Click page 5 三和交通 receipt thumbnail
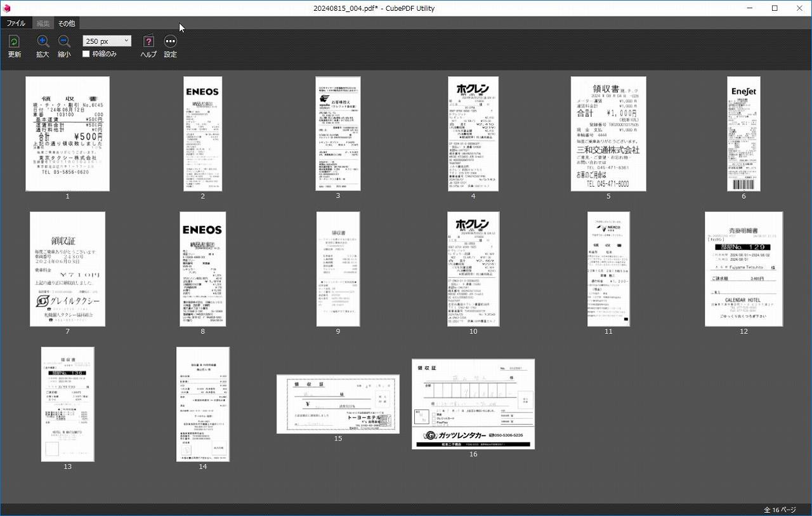The height and width of the screenshot is (516, 812). (x=608, y=134)
